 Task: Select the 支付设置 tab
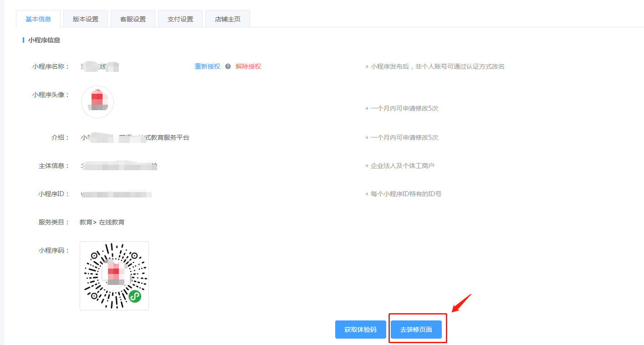[x=180, y=19]
